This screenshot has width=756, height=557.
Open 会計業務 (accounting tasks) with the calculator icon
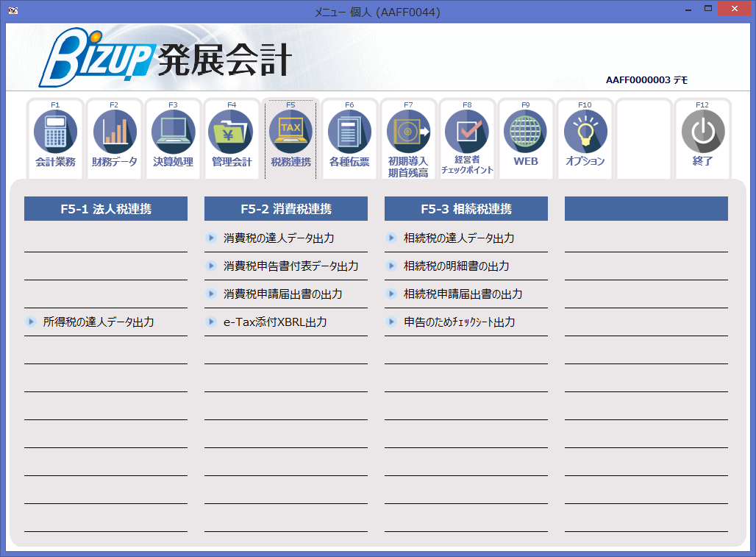(55, 131)
